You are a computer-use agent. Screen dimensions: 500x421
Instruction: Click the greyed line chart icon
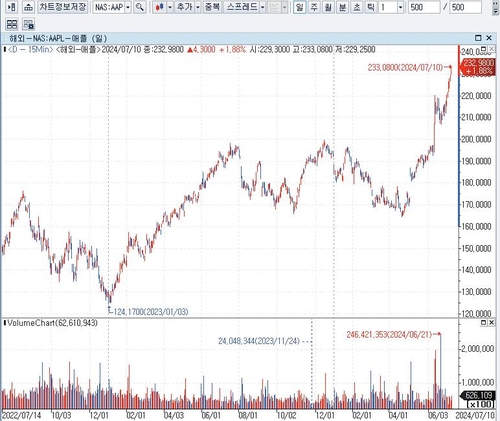tap(275, 7)
